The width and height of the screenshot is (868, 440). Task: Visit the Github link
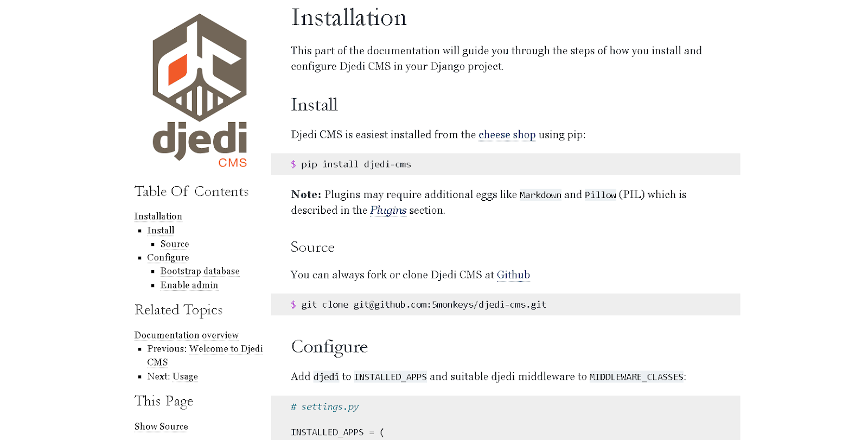coord(513,275)
